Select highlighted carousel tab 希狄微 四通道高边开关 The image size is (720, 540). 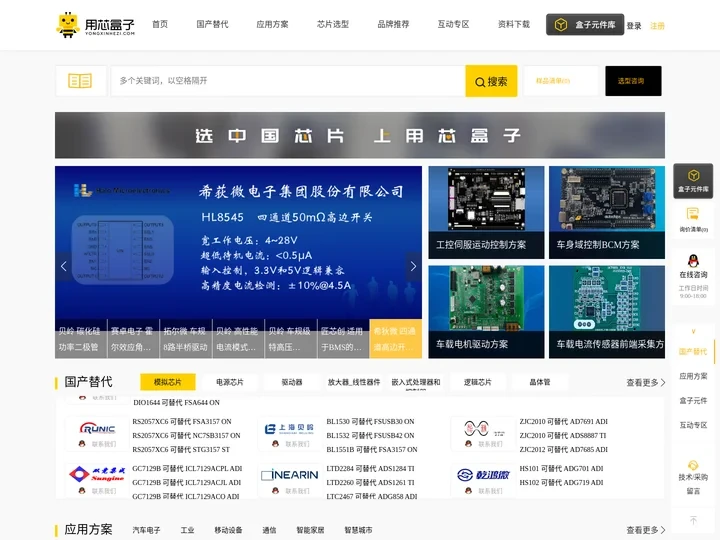pyautogui.click(x=395, y=339)
